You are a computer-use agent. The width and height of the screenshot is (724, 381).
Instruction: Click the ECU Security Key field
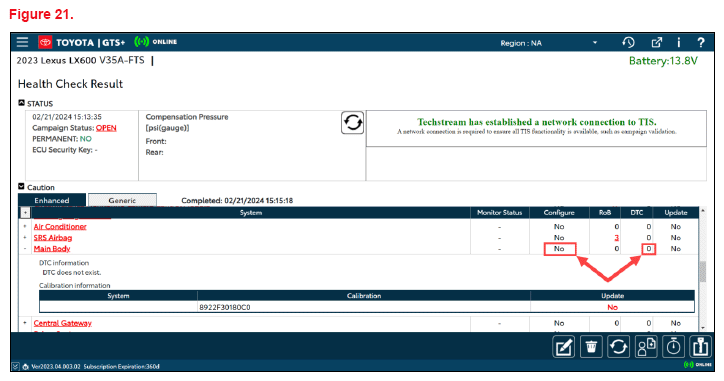[65, 150]
